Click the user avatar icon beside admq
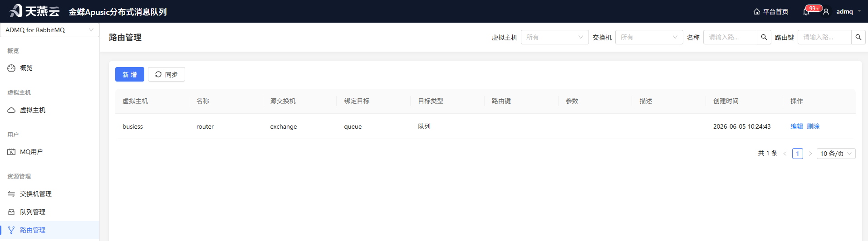Screen dimensions: 868x241 point(826,12)
